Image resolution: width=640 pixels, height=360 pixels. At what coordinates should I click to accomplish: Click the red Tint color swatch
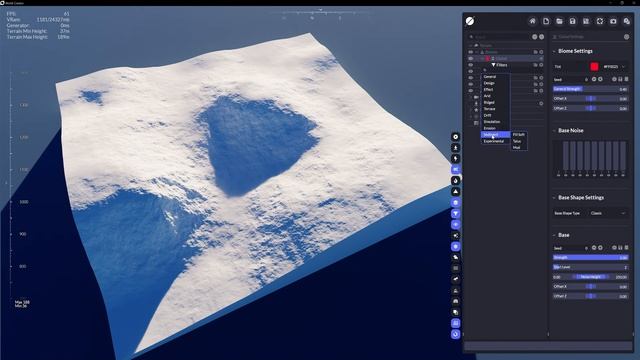(594, 67)
